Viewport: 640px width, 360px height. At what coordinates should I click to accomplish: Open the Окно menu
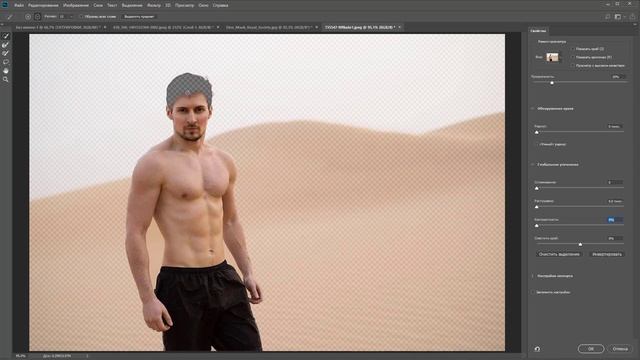pyautogui.click(x=203, y=5)
